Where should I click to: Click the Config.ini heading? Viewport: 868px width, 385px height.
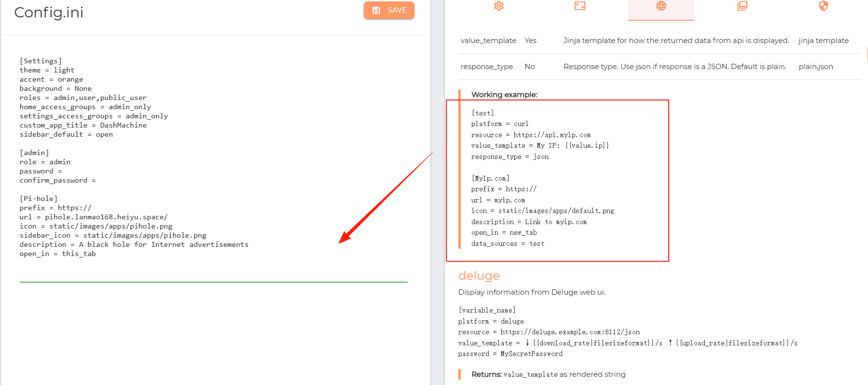click(x=49, y=12)
